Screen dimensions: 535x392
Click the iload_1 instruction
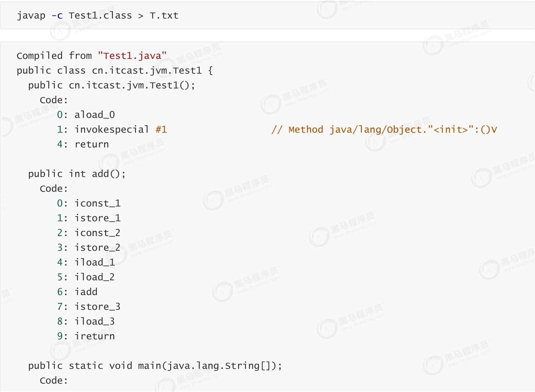95,262
